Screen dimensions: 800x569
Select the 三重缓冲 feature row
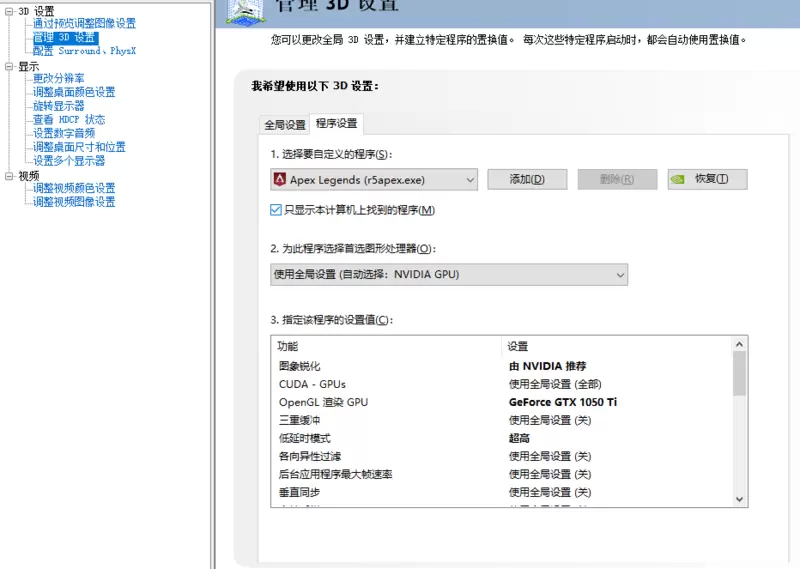pos(502,420)
